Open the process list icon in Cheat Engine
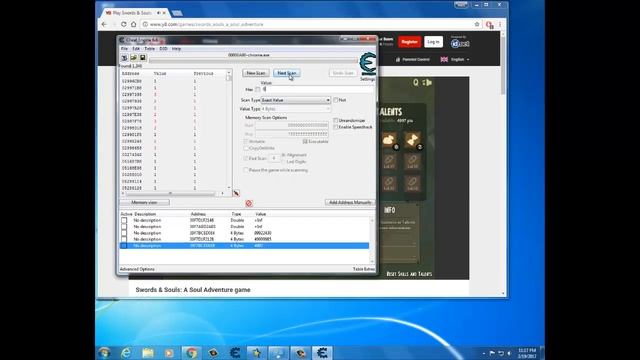 tap(124, 58)
